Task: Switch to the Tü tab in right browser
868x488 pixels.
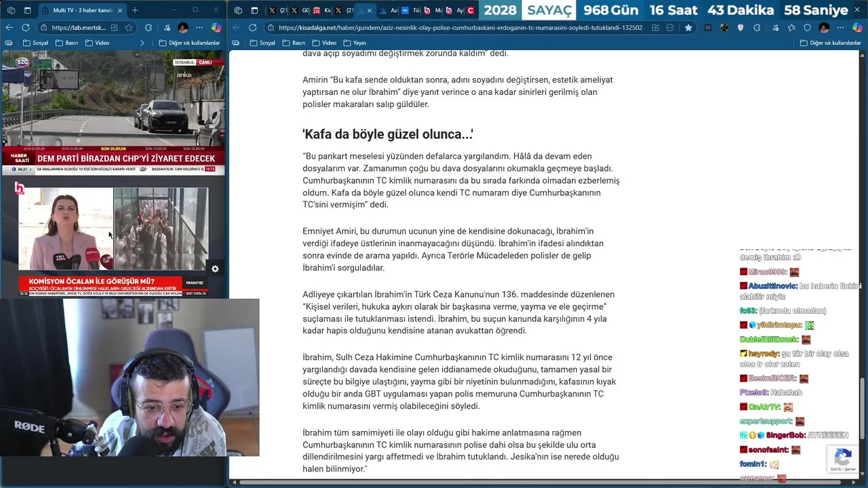Action: pos(410,11)
